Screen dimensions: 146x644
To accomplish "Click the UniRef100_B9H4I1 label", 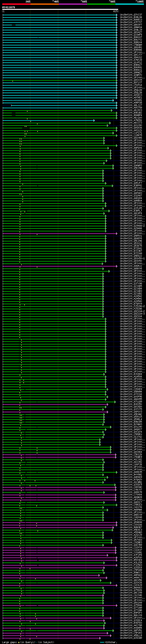I will point(131,70).
